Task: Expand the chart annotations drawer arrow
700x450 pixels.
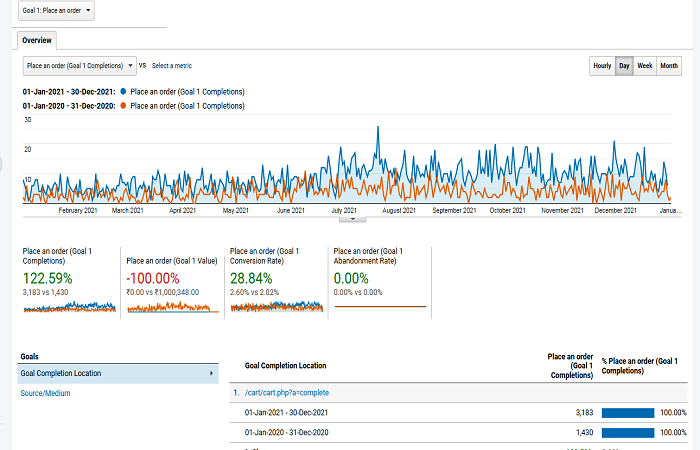Action: tap(353, 219)
